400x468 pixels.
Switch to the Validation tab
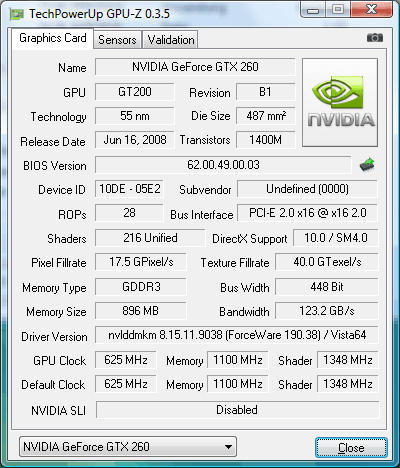pos(171,40)
